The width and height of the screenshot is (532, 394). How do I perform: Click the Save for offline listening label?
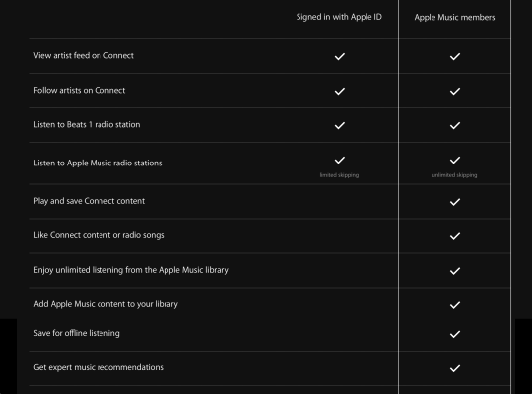click(x=77, y=333)
